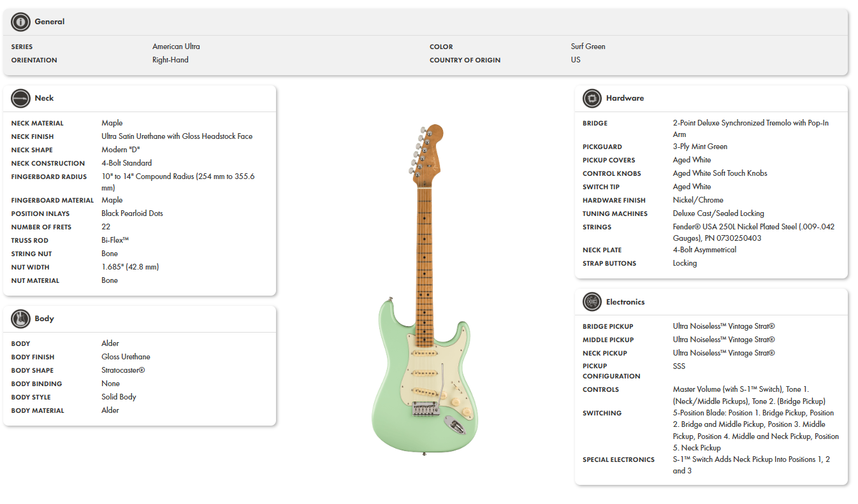Click the 'TUNING MACHINES' label
858x504 pixels.
click(614, 213)
